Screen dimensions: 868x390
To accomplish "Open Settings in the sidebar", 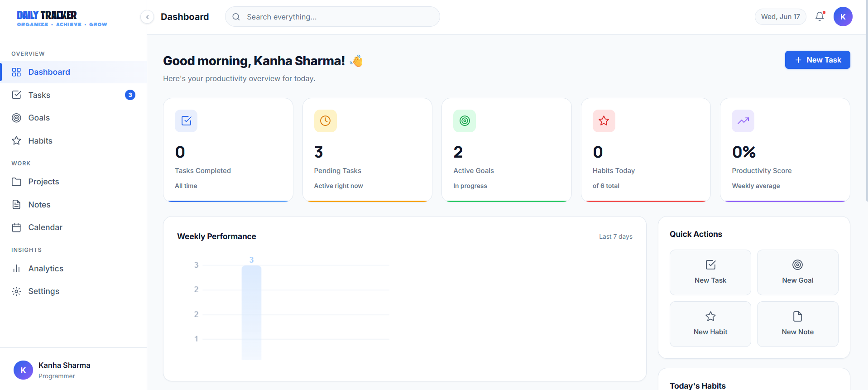I will click(73, 291).
